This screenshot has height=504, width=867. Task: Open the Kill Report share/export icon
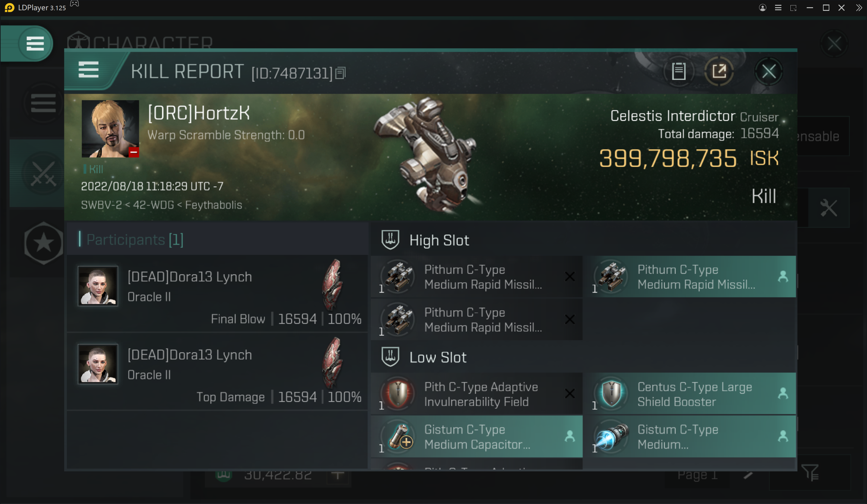[719, 71]
